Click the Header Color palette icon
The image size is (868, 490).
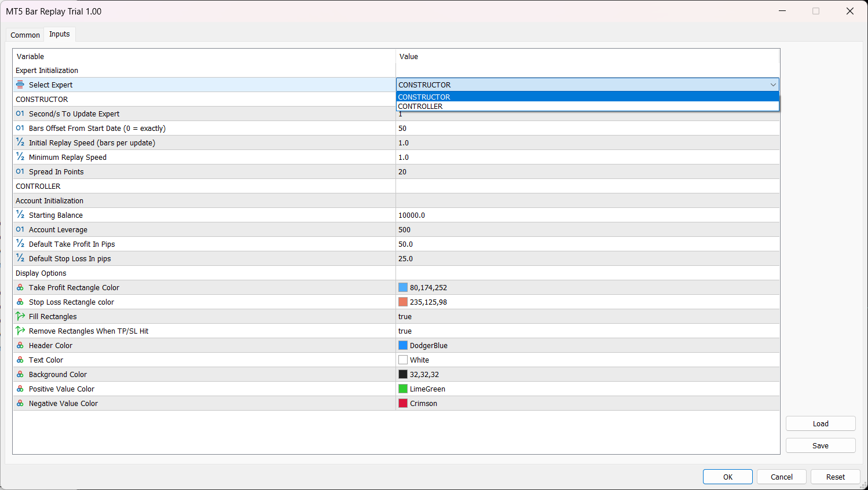point(20,345)
